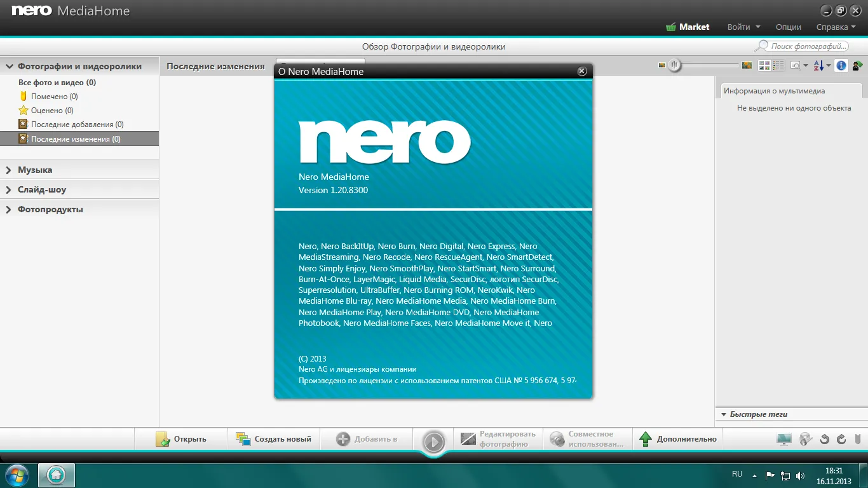868x488 pixels.
Task: Open the Опции menu
Action: tap(788, 27)
